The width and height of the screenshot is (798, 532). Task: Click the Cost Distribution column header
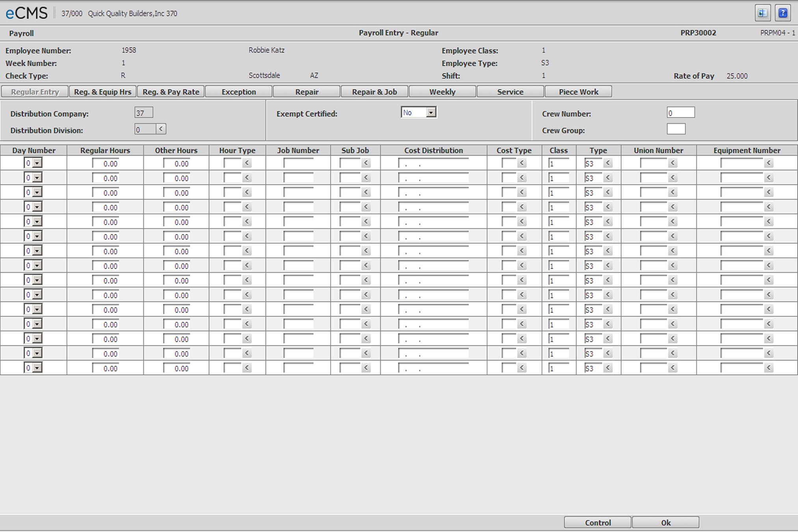[x=433, y=150]
